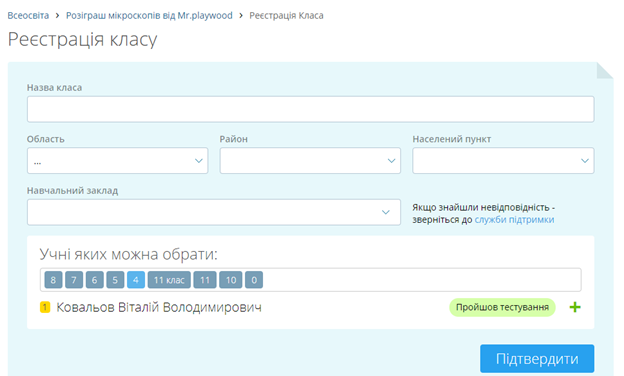
Task: Click the Підтвердити button
Action: pos(537,358)
